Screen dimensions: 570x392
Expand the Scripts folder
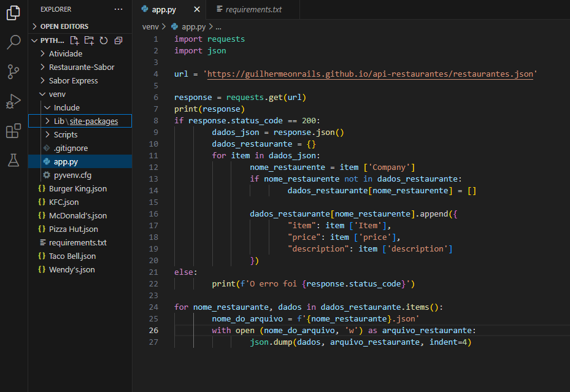[x=47, y=134]
